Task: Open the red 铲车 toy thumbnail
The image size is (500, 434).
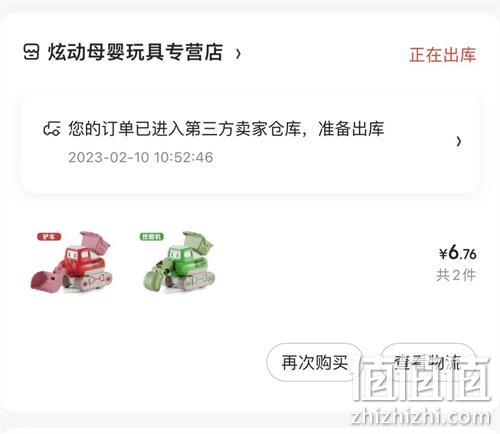Action: point(71,262)
